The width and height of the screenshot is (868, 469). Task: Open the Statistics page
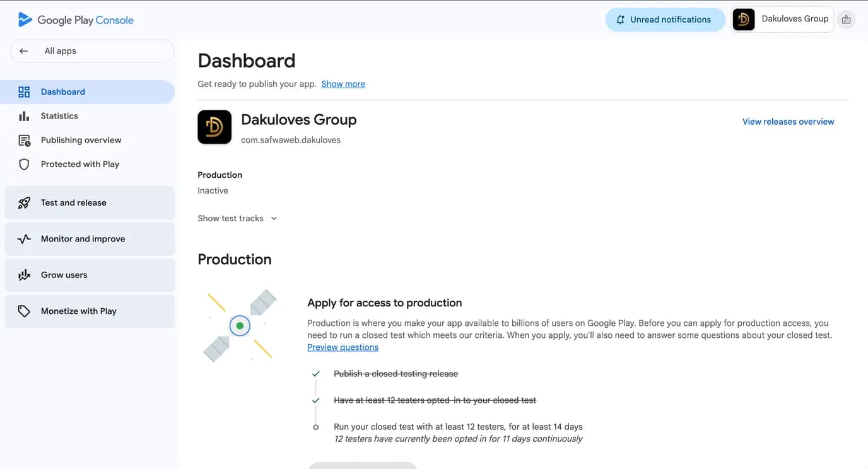click(x=88, y=116)
